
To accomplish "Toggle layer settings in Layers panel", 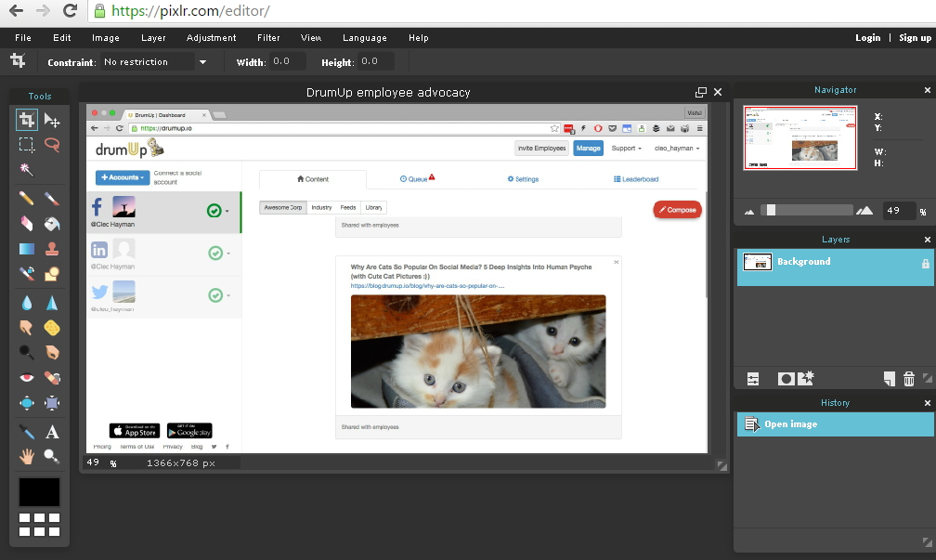I will tap(753, 379).
